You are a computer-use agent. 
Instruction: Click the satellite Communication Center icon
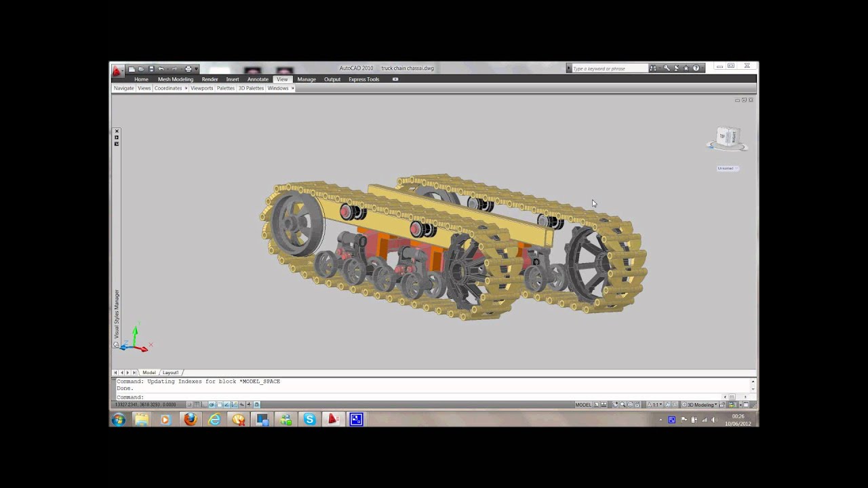pyautogui.click(x=676, y=68)
